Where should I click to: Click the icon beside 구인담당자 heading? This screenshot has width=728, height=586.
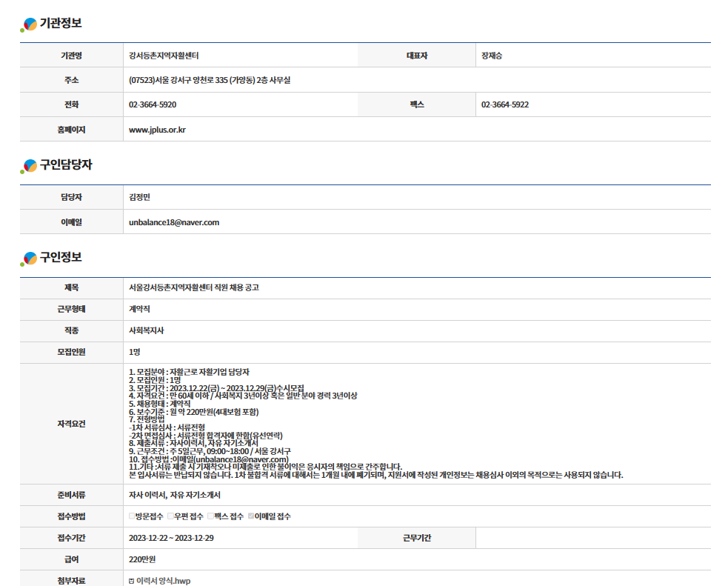[29, 167]
